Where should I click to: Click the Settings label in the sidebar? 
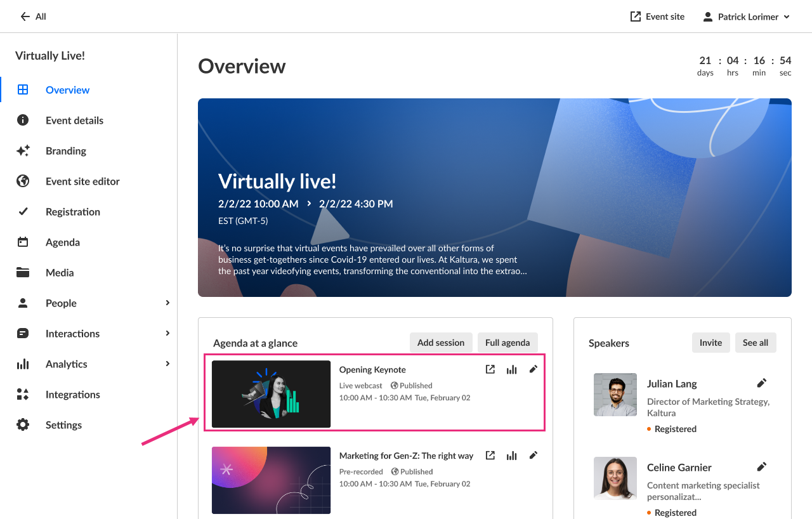click(63, 424)
